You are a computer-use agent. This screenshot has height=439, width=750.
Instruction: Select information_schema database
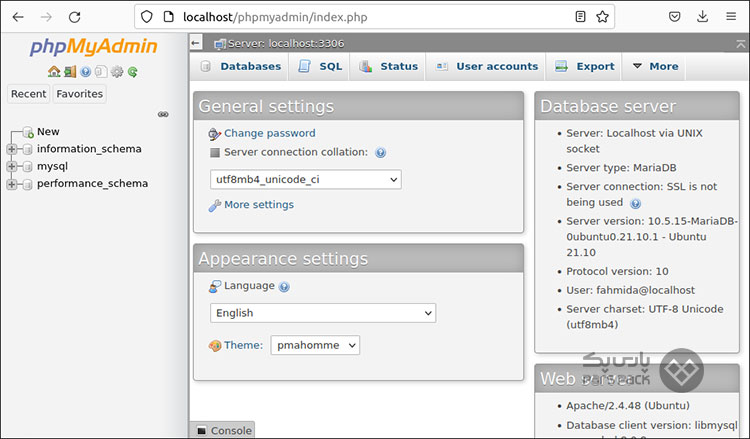point(89,149)
